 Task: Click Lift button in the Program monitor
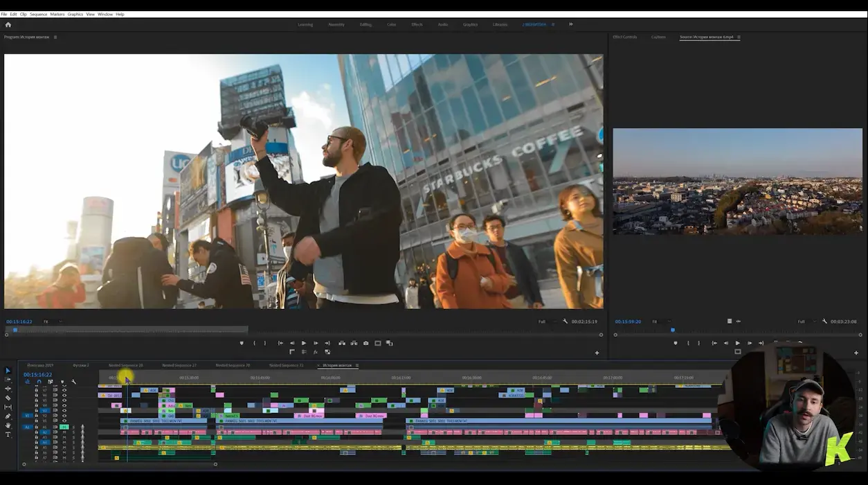(342, 343)
